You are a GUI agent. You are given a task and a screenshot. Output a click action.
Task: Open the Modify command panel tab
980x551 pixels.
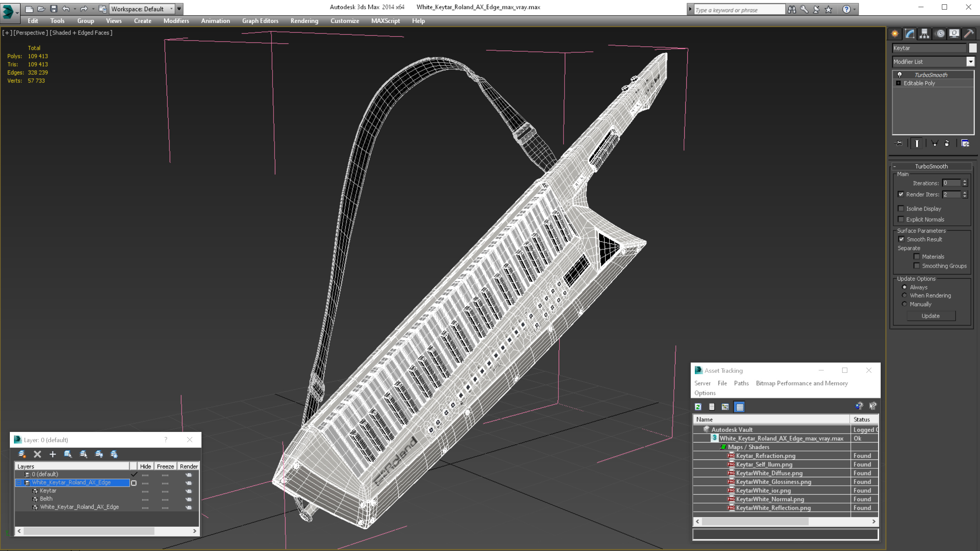910,33
